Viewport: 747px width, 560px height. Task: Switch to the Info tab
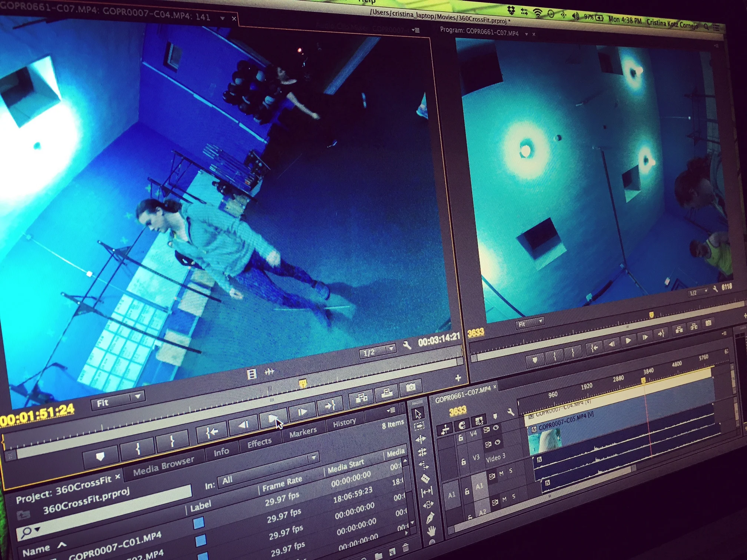(x=221, y=451)
